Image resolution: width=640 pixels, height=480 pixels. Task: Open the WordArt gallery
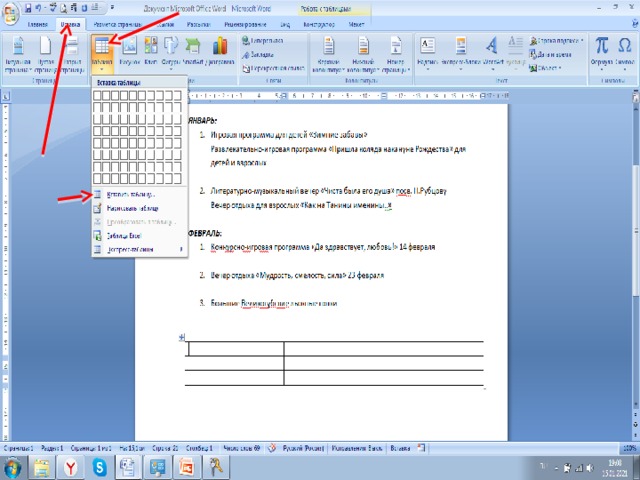(491, 50)
